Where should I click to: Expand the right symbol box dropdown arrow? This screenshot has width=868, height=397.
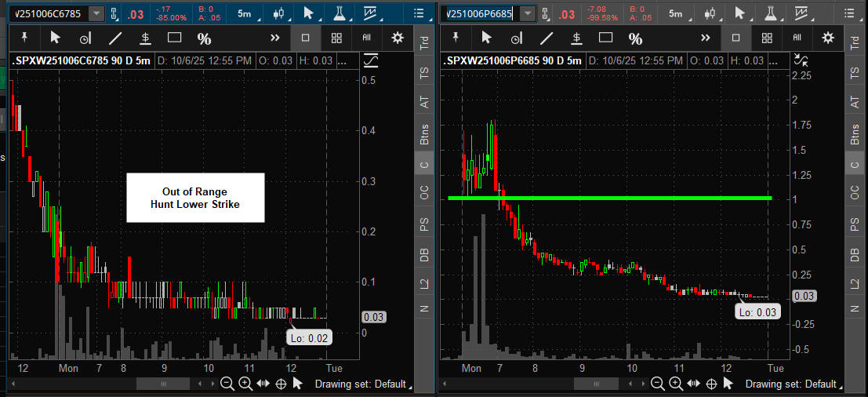point(528,14)
